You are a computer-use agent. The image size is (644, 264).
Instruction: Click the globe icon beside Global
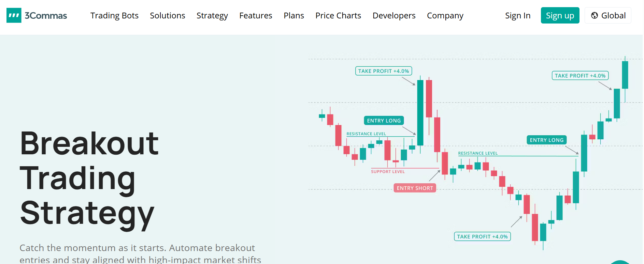tap(594, 15)
